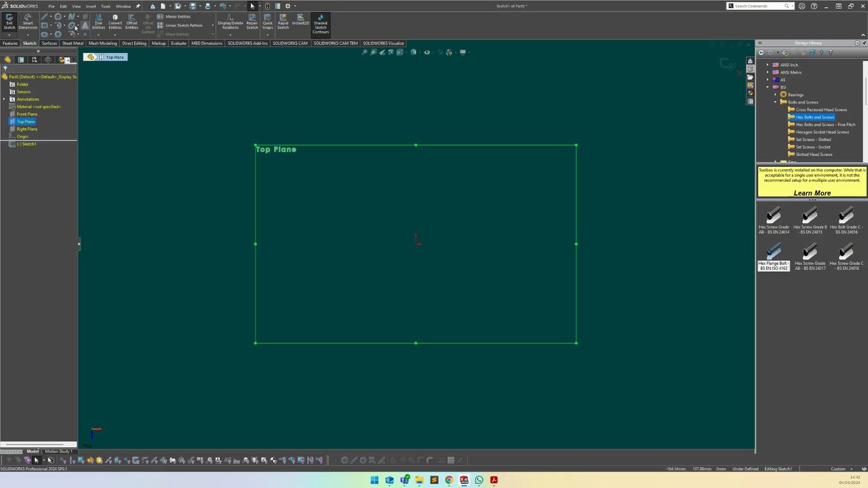Viewport: 868px width, 488px height.
Task: Click the Print icon in top toolbar
Action: pos(208,6)
